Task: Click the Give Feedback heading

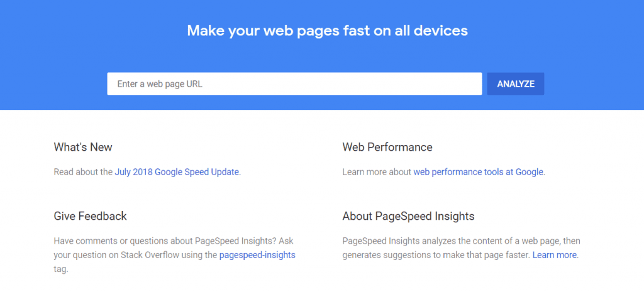Action: point(90,216)
